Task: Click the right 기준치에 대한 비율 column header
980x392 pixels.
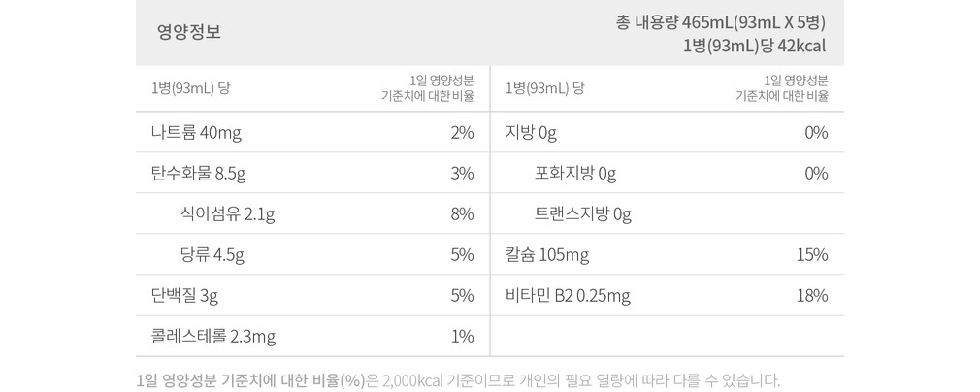Action: [x=782, y=96]
